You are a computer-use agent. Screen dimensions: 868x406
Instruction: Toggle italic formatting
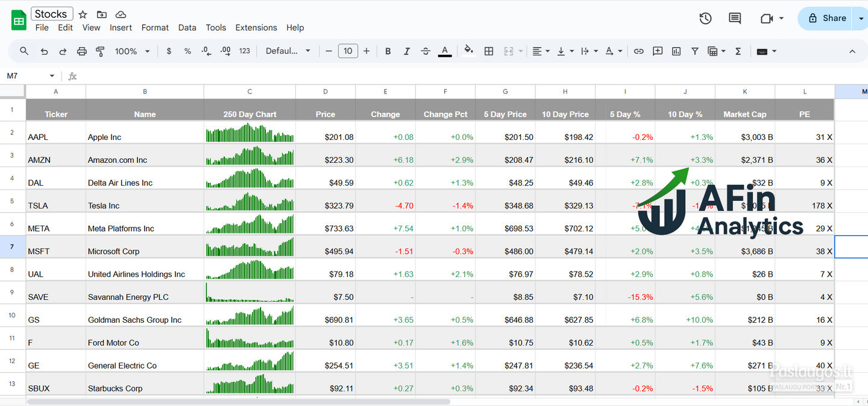click(407, 51)
